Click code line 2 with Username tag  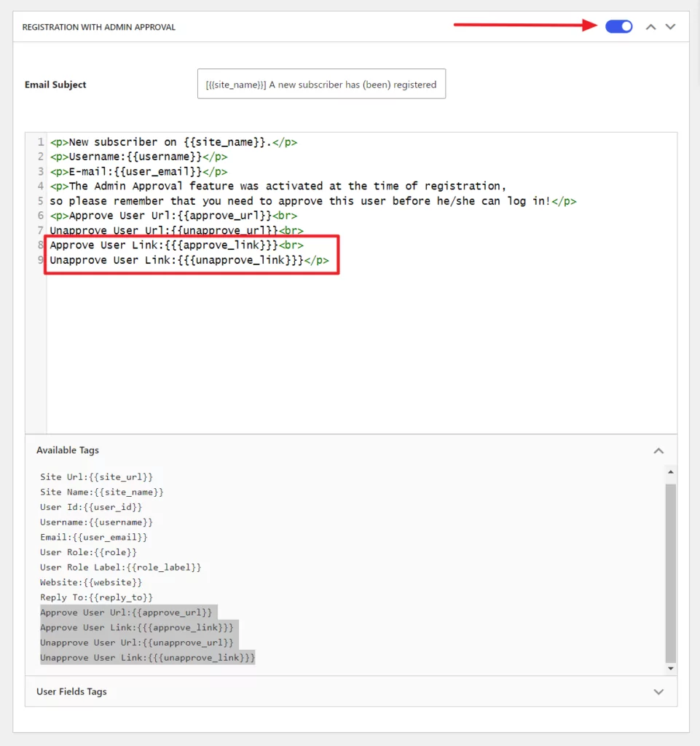(138, 157)
